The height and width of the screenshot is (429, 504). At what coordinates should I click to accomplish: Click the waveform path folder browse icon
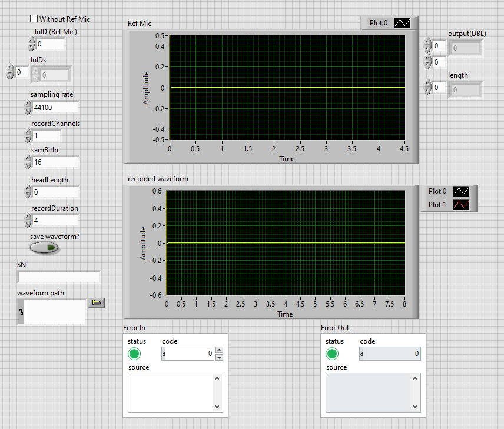tap(97, 303)
